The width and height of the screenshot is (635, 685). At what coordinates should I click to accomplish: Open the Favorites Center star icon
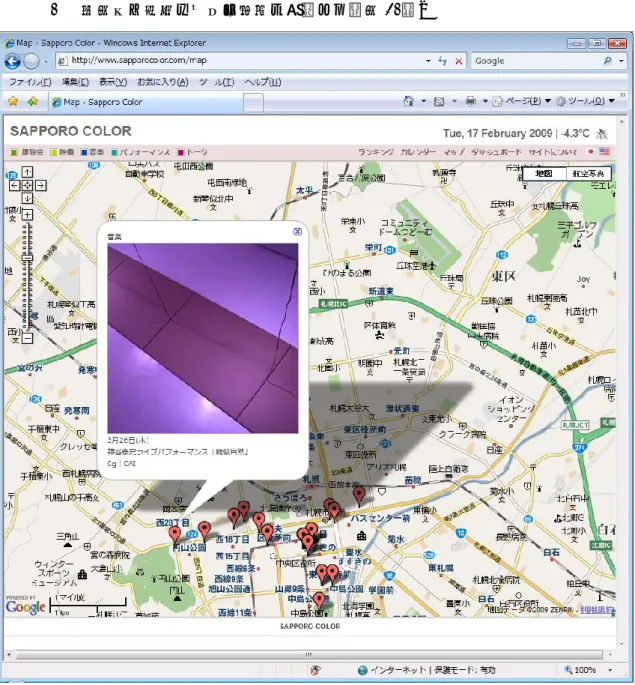click(x=13, y=102)
